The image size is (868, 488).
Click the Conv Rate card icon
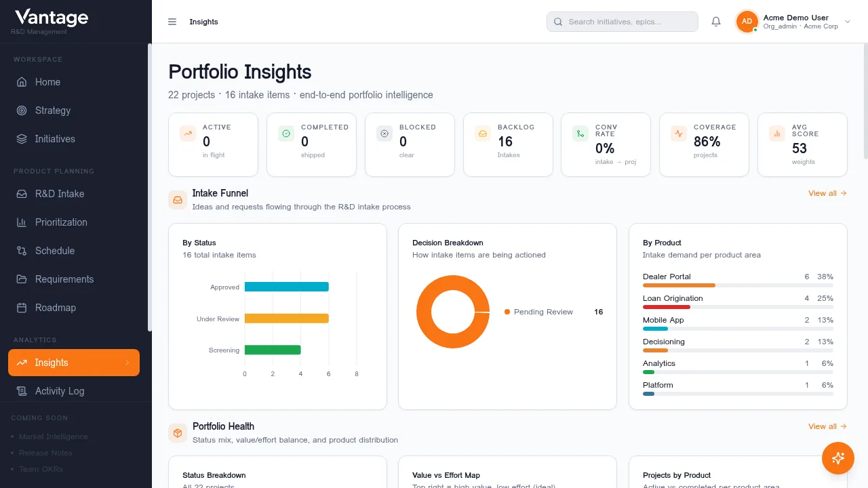(x=580, y=134)
